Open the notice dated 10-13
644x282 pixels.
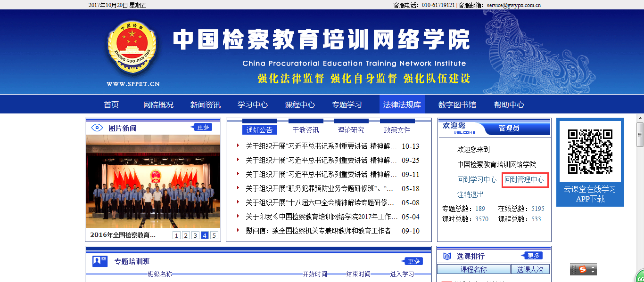point(321,146)
